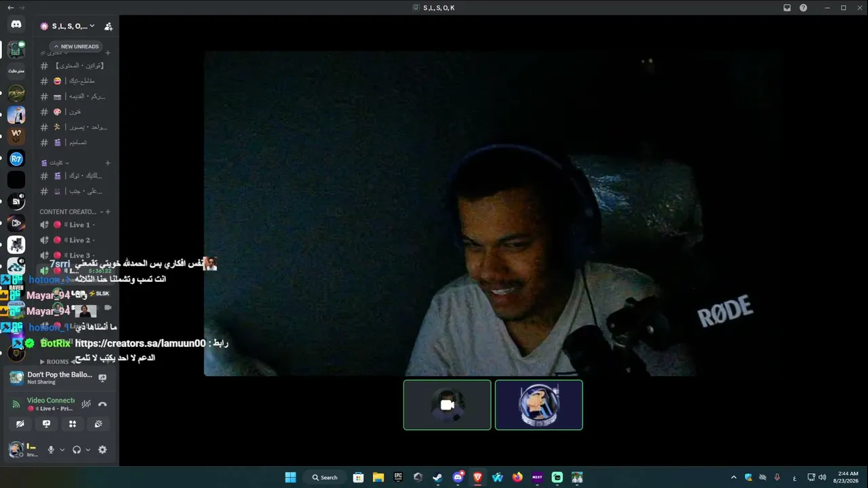Open the running-figure emoji text channel
Screen dimensions: 868x488
[x=73, y=127]
